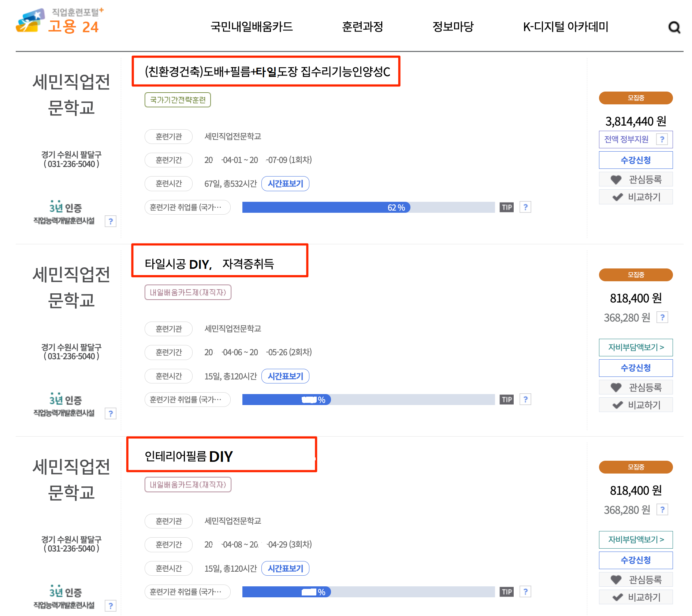This screenshot has width=692, height=616.
Task: Open the 인테리어필름 DIY course title
Action: pyautogui.click(x=189, y=456)
